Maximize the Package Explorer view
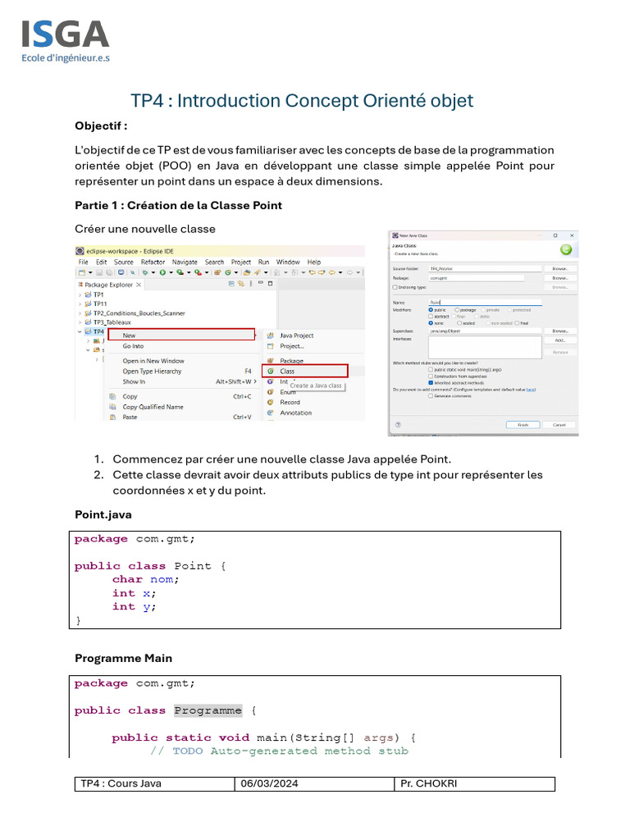The image size is (630, 840). point(270,283)
